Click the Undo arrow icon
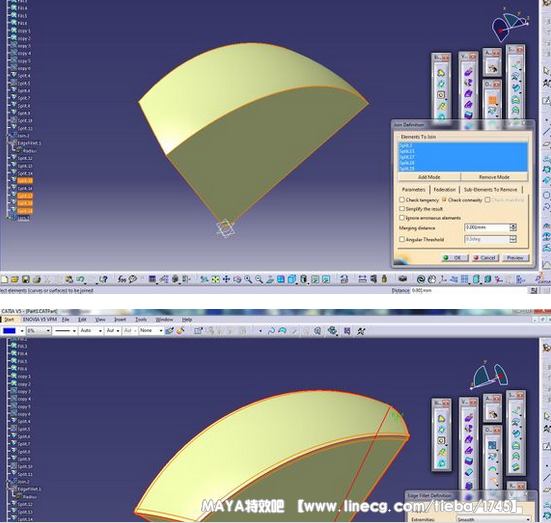551x523 pixels. tap(80, 279)
